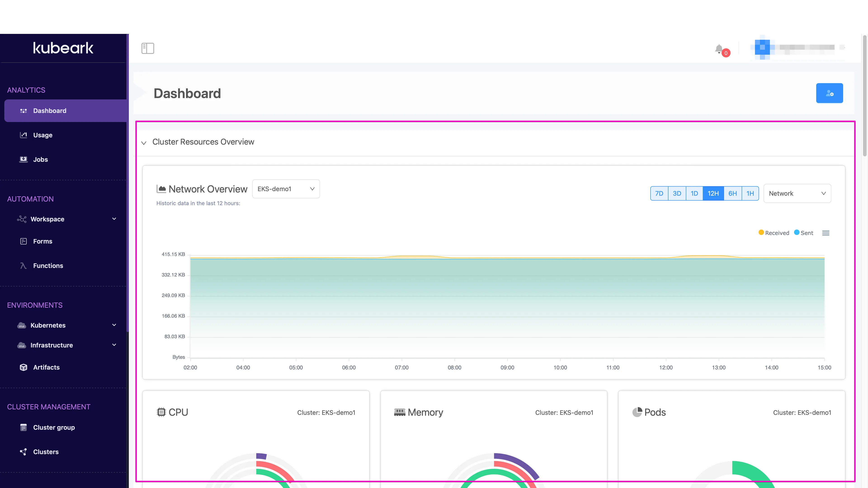Open the Network metric dropdown
Viewport: 868px width, 488px height.
click(x=797, y=193)
